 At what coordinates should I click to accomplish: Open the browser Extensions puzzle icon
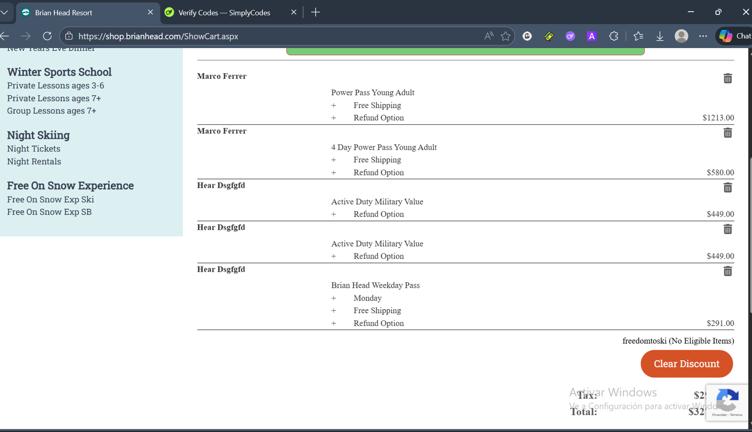(x=613, y=36)
